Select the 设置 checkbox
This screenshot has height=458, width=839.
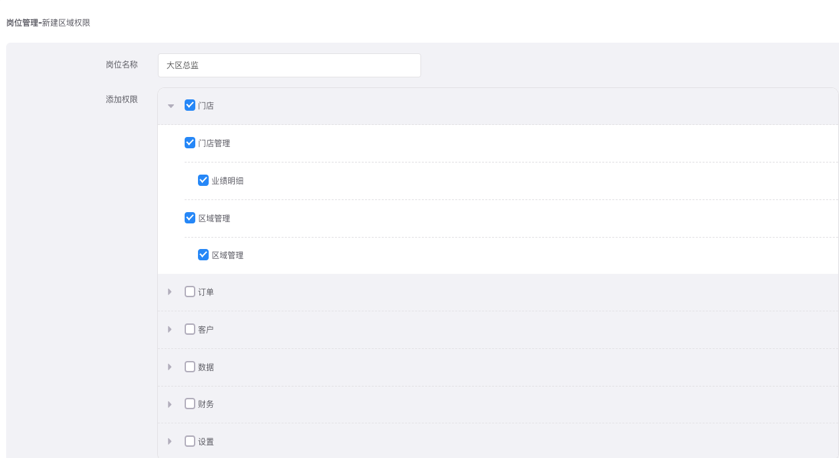tap(190, 441)
